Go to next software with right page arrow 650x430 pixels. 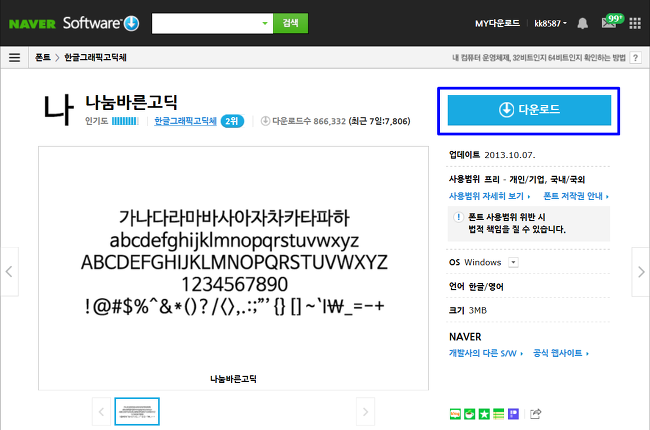point(640,272)
